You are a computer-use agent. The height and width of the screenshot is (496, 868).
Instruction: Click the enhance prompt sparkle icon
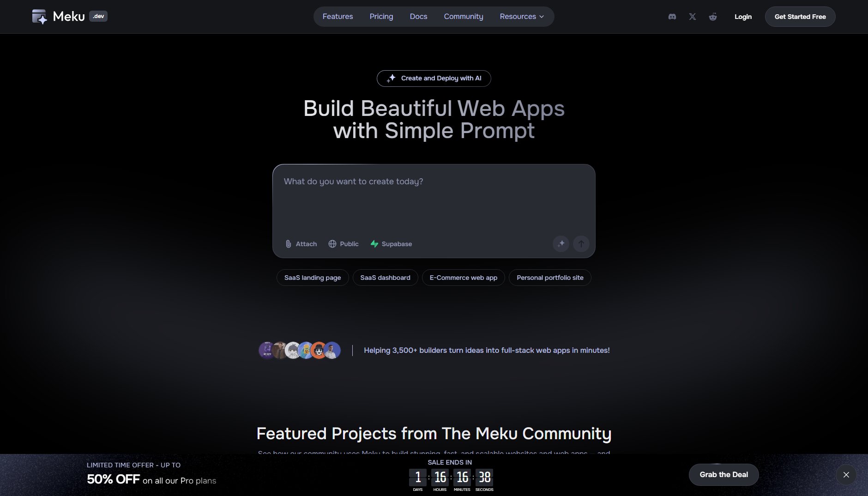point(561,243)
